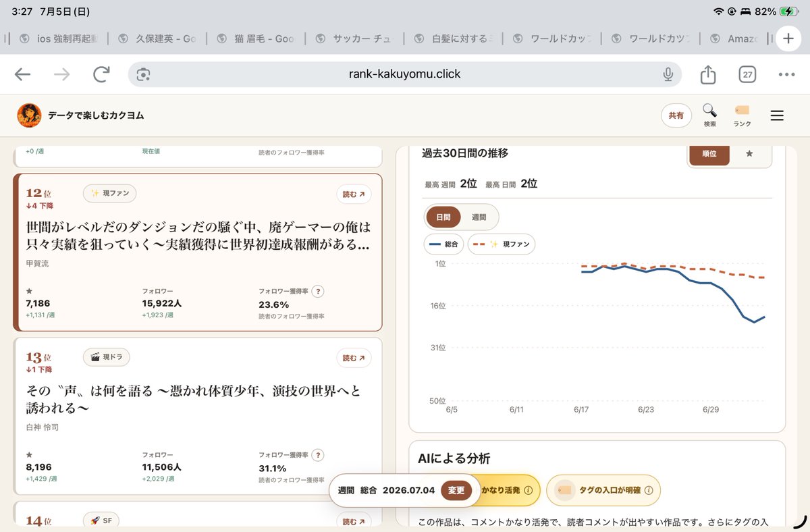This screenshot has height=532, width=810.
Task: Click the 6/29 date on chart axis
Action: (710, 410)
